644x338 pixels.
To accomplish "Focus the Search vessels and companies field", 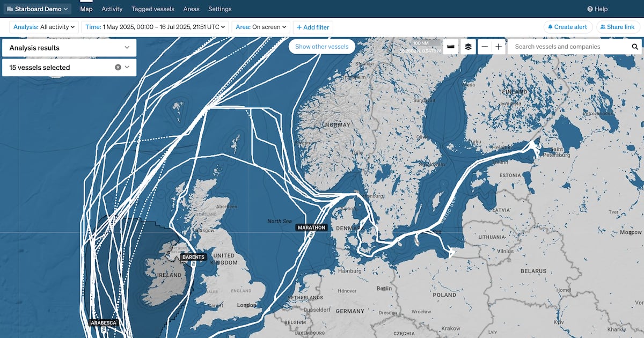I will point(569,47).
